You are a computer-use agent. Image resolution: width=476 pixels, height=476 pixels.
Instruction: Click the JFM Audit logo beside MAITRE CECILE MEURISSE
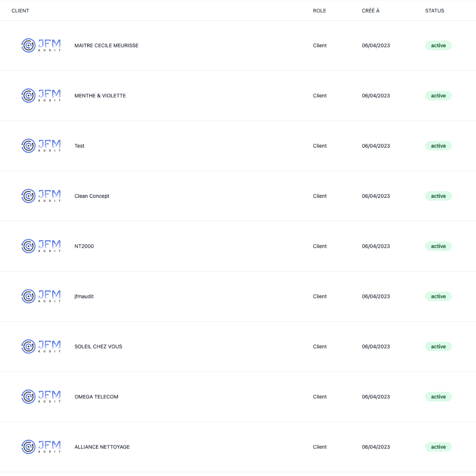(41, 45)
